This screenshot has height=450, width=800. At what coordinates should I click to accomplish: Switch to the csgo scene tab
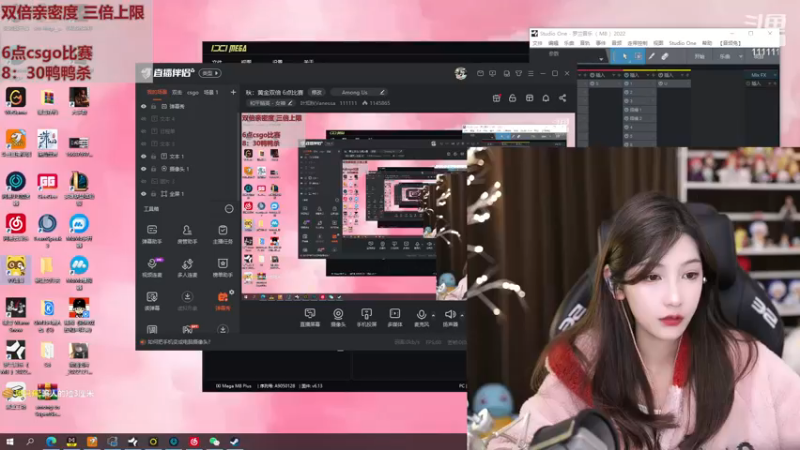point(193,92)
